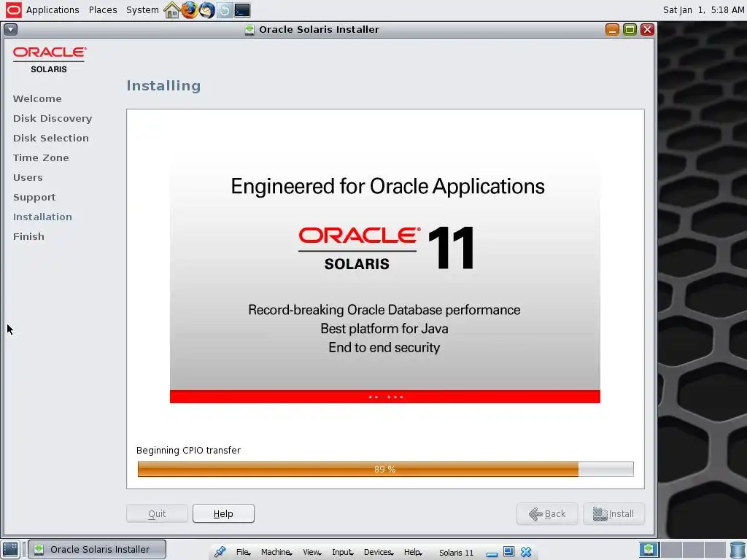Select the Disk Discovery step
Image resolution: width=747 pixels, height=560 pixels.
[53, 118]
